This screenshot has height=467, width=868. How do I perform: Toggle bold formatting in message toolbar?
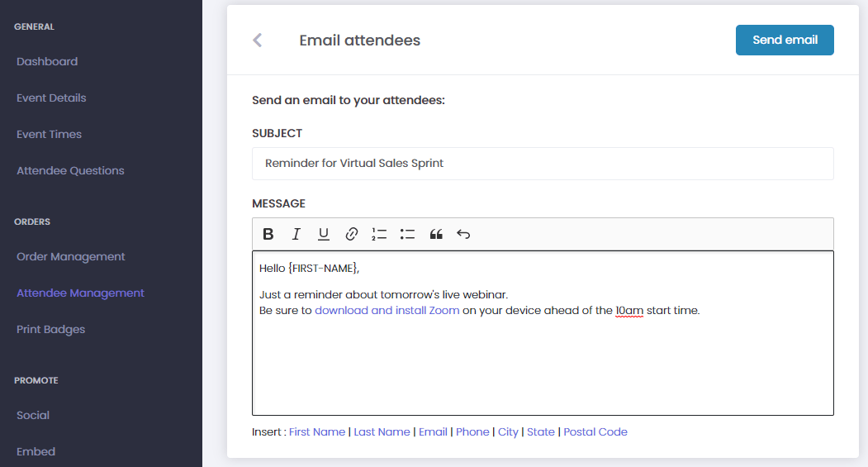[x=268, y=234]
